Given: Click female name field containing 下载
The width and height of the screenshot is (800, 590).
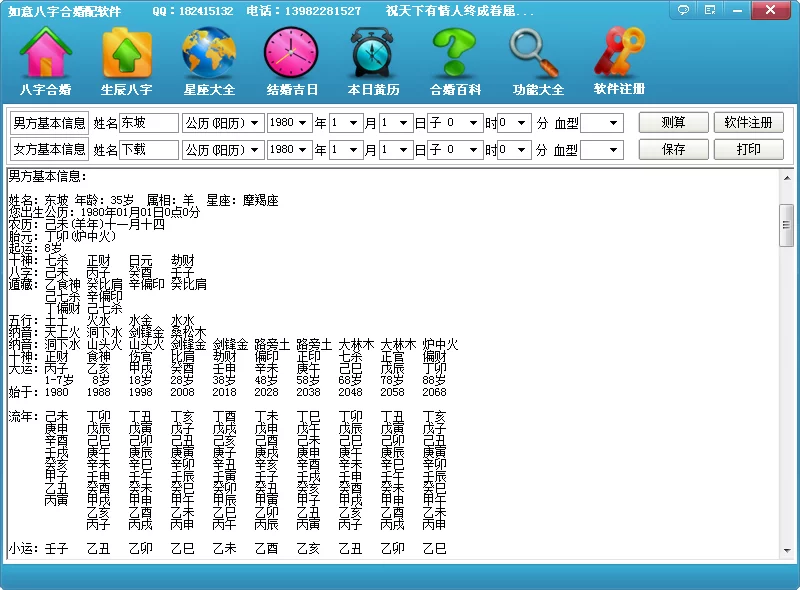Looking at the screenshot, I should [x=148, y=150].
